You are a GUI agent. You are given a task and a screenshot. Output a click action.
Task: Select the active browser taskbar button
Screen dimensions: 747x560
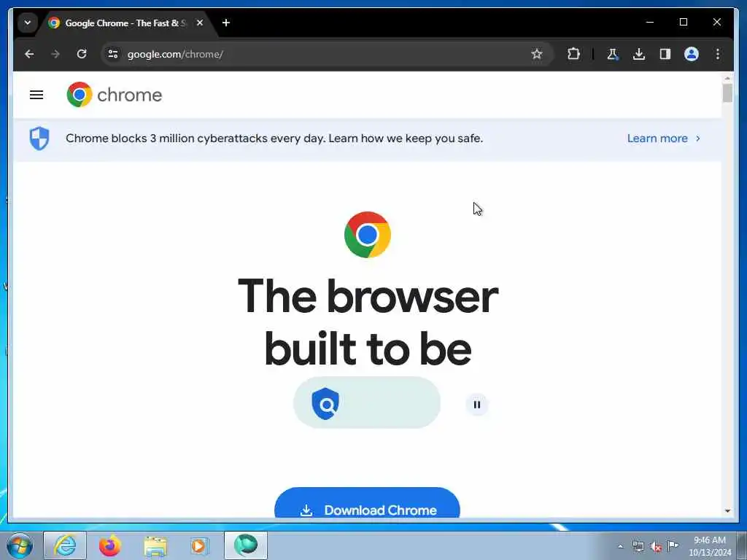point(245,545)
